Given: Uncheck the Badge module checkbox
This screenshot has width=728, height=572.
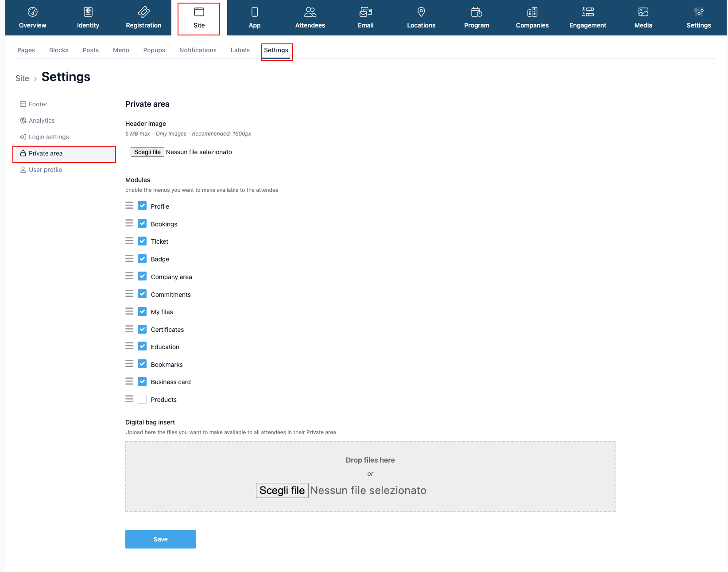Looking at the screenshot, I should tap(142, 258).
